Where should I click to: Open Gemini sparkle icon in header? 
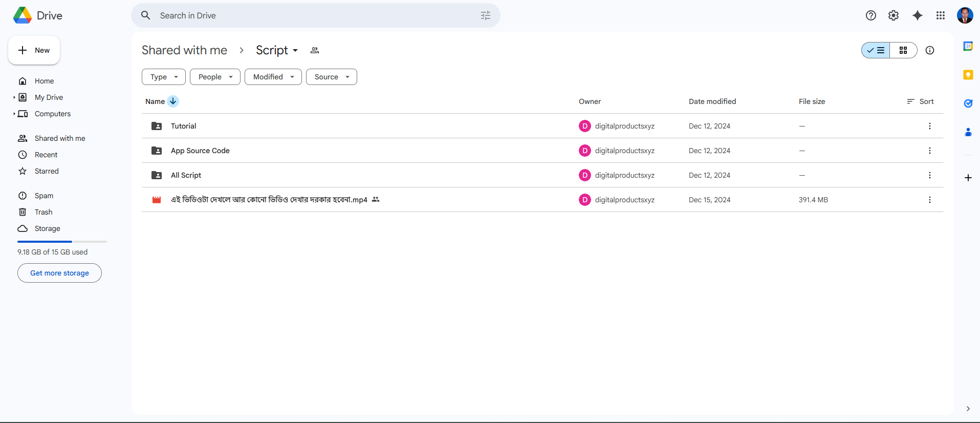pyautogui.click(x=917, y=15)
